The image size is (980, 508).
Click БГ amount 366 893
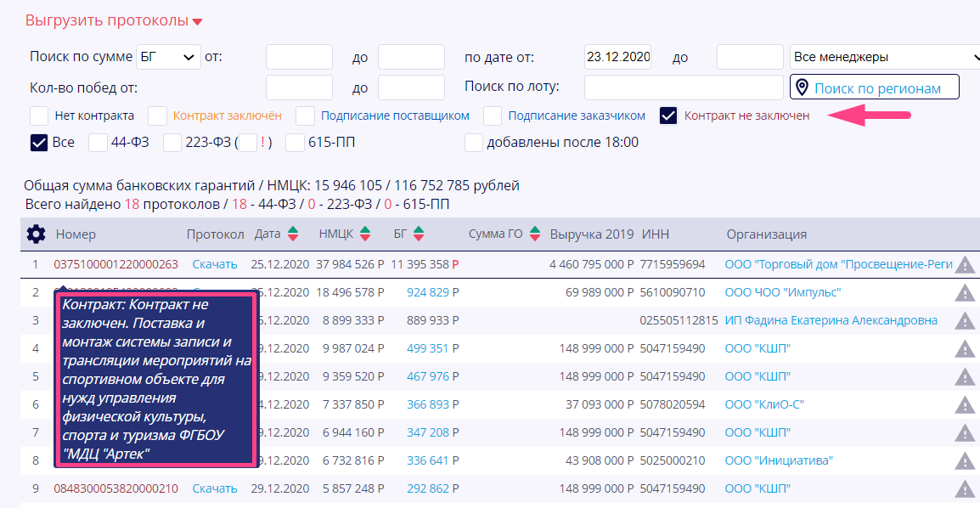(x=427, y=405)
